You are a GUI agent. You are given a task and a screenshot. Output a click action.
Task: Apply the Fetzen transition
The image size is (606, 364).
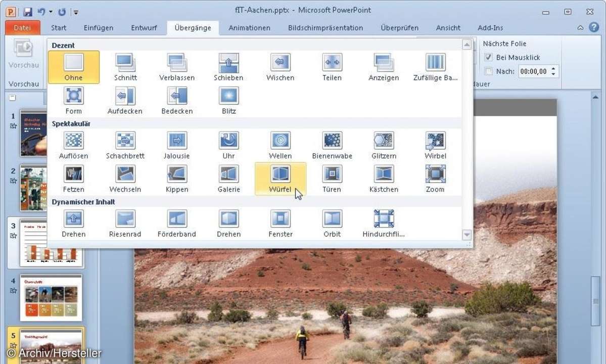[73, 179]
